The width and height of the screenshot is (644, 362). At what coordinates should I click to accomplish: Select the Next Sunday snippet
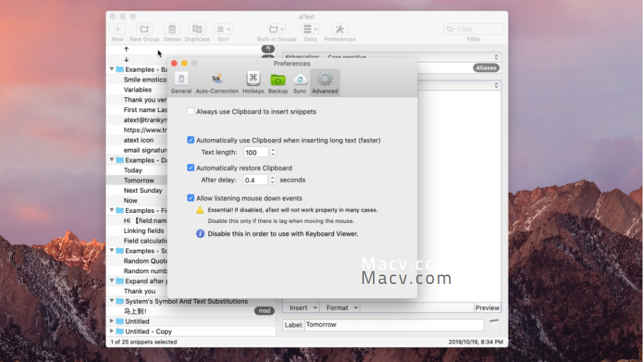coord(143,190)
